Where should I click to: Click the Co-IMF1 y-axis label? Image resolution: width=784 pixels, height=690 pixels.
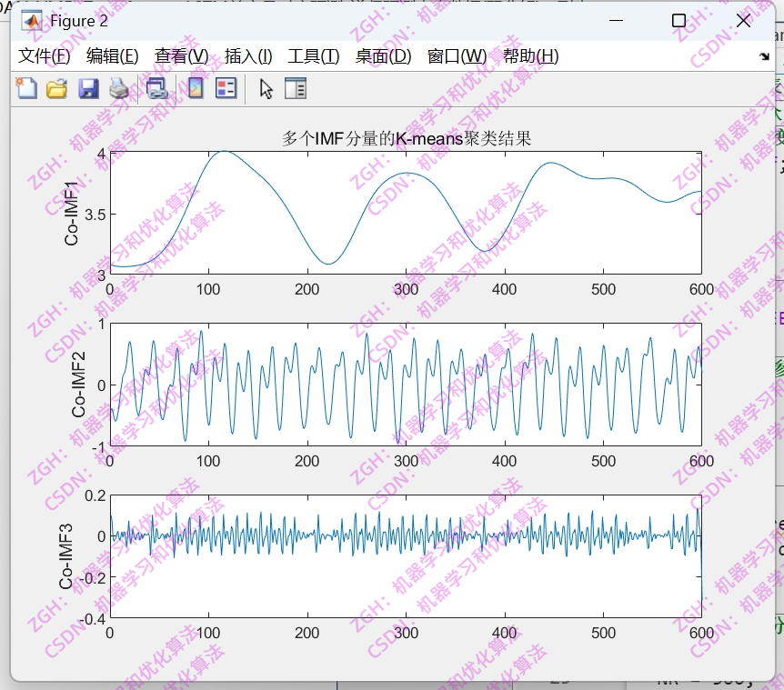(x=71, y=214)
